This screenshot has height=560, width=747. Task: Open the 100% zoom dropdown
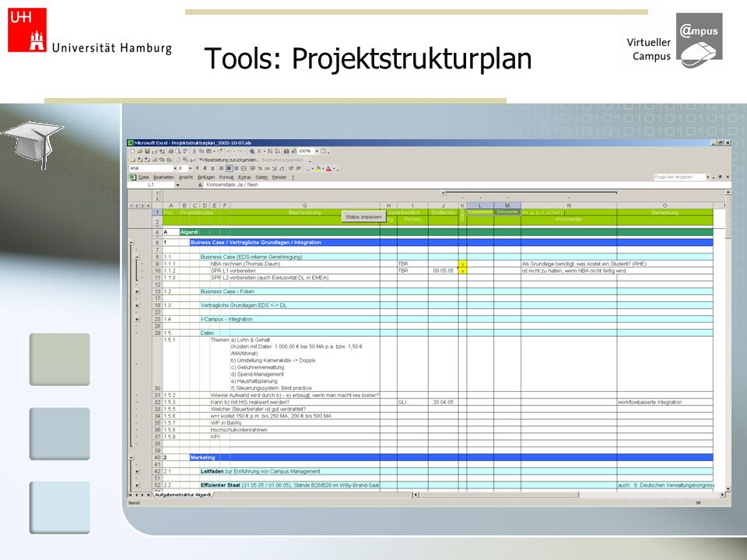317,151
